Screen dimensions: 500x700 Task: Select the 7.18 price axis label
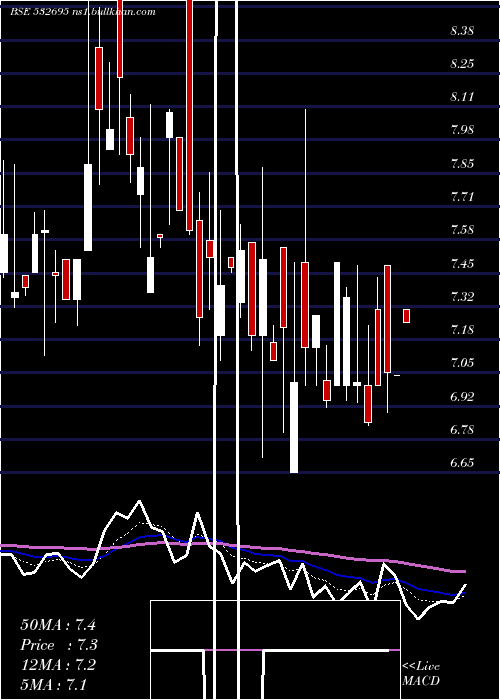(x=462, y=330)
